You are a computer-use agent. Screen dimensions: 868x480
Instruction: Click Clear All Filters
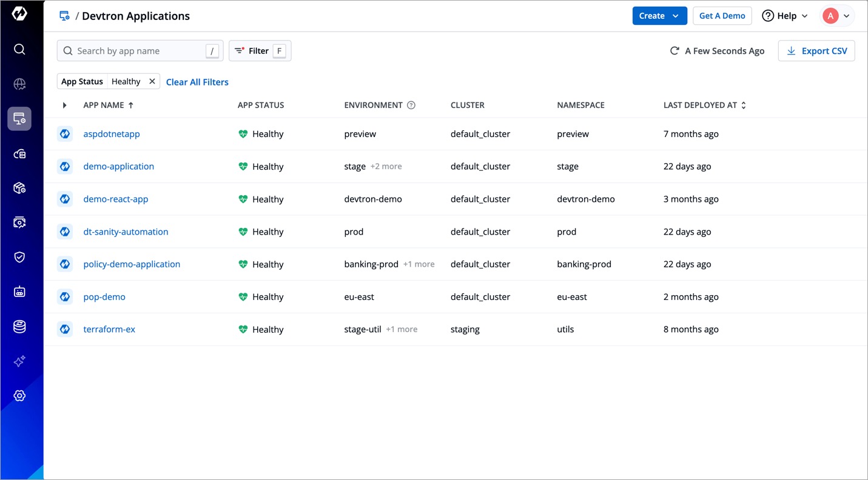197,82
